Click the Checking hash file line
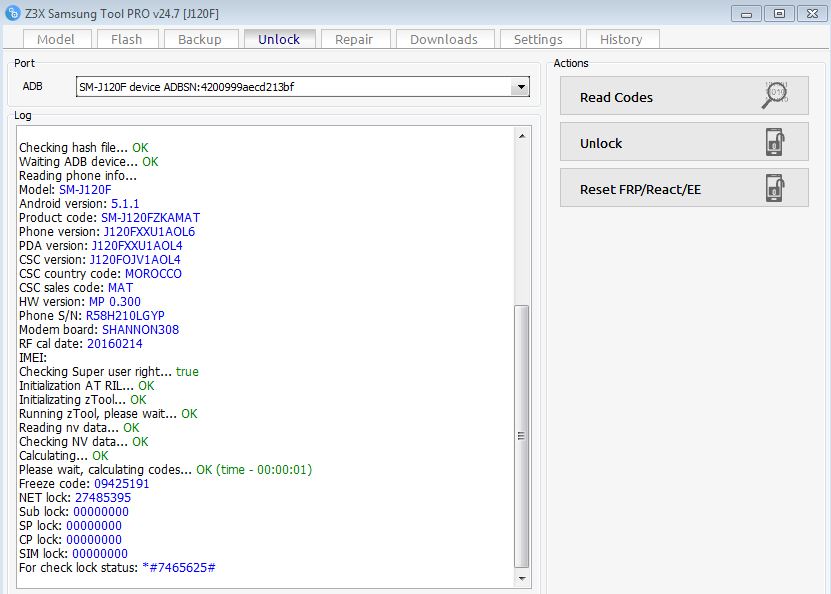This screenshot has width=831, height=594. point(84,147)
